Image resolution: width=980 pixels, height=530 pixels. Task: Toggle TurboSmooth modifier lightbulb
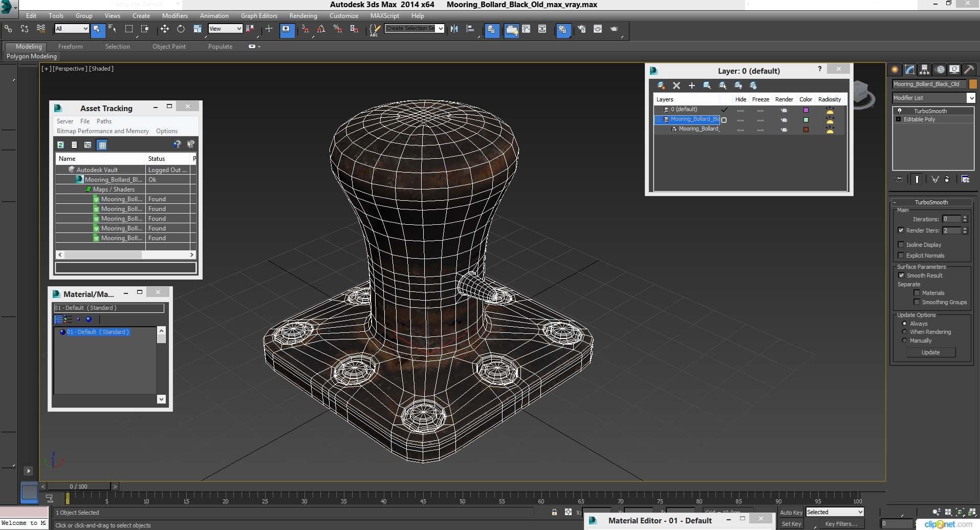(899, 111)
